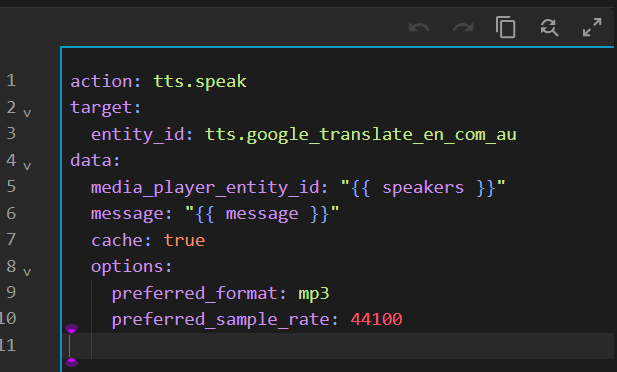Place cursor on entity_id value google_translate_en_com_au
Viewport: 617px width, 372px height.
[360, 135]
